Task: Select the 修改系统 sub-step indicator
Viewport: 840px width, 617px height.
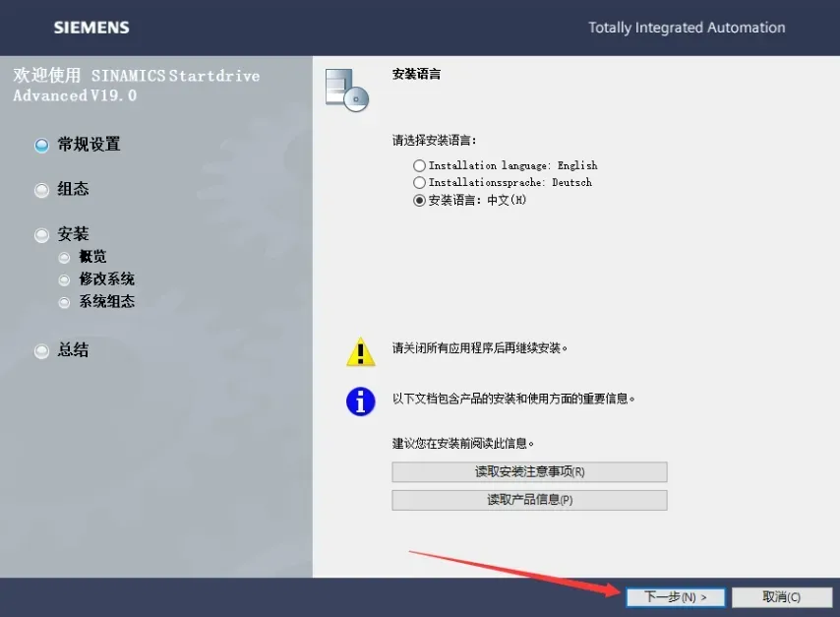Action: pos(64,280)
